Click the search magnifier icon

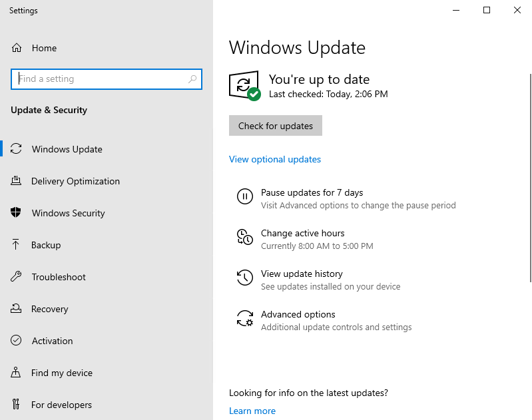192,79
